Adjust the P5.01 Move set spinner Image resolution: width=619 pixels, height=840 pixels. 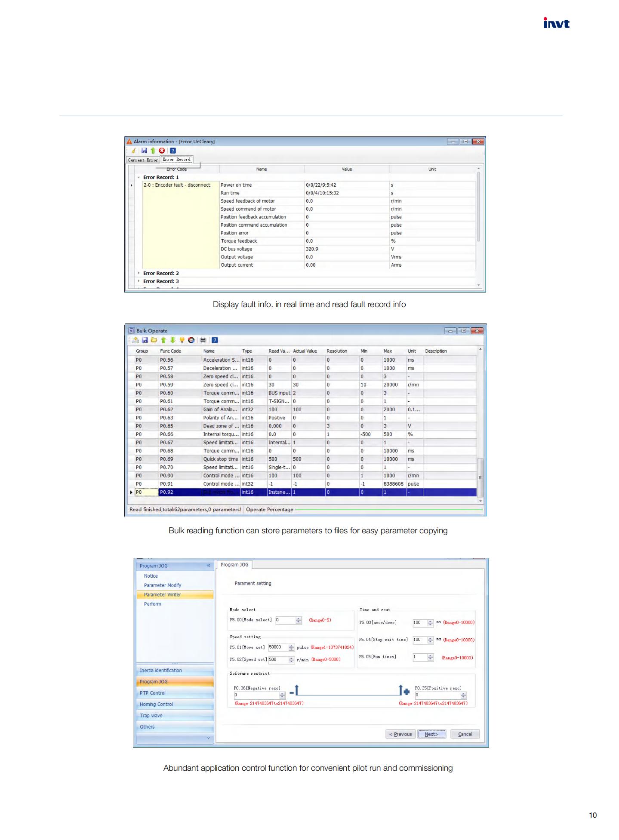(x=292, y=647)
